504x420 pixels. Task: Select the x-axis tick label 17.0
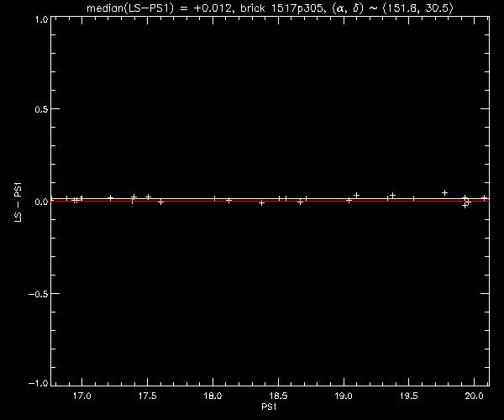(82, 396)
